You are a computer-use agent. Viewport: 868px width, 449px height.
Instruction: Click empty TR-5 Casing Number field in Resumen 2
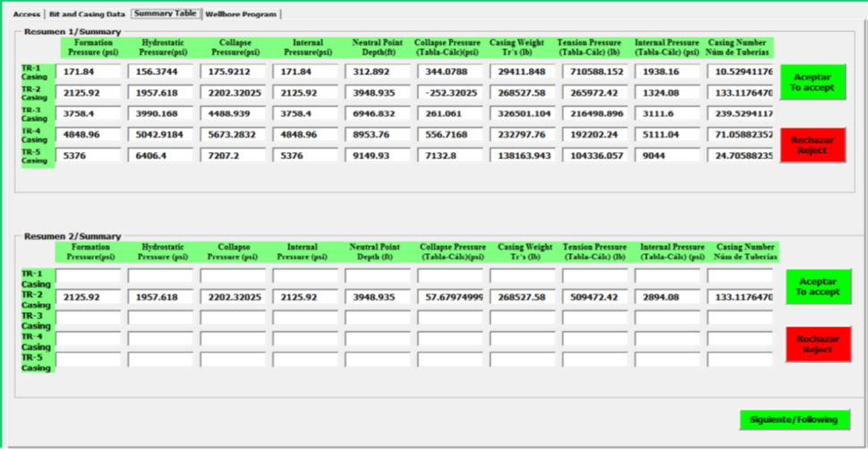pos(739,359)
